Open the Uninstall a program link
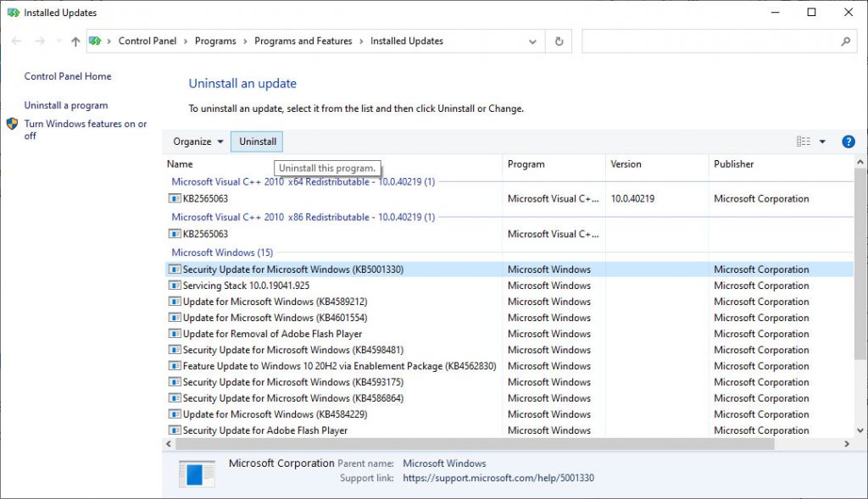The height and width of the screenshot is (499, 868). pyautogui.click(x=66, y=106)
